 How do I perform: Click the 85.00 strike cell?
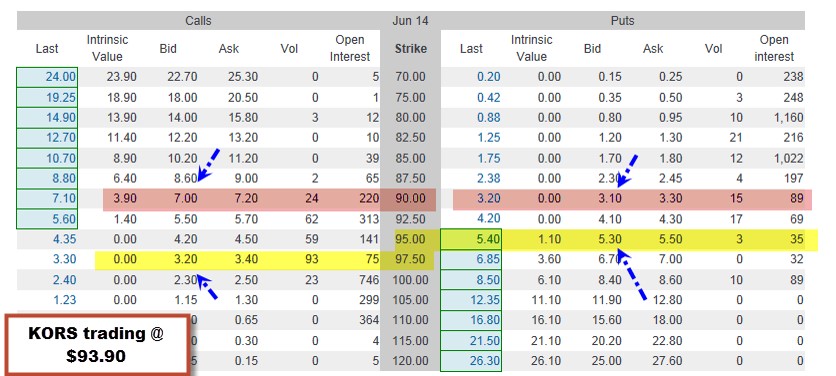411,158
